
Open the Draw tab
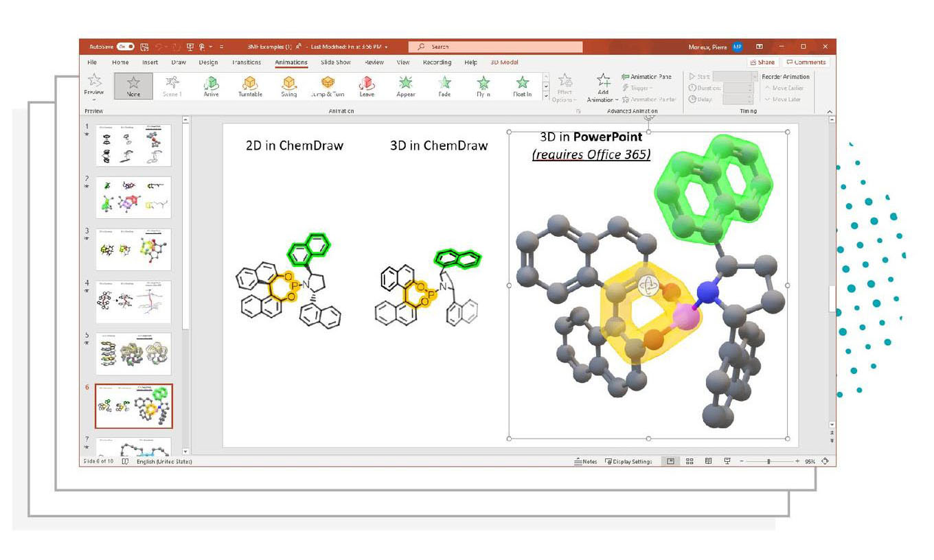pos(179,62)
